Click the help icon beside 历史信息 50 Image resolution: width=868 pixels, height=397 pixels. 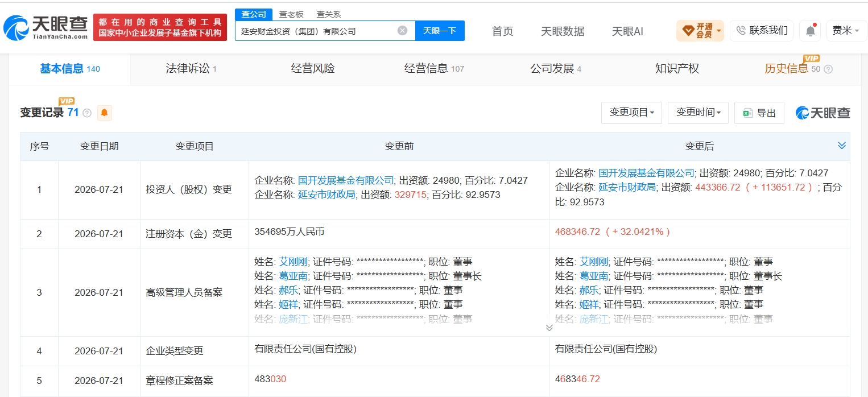pyautogui.click(x=828, y=69)
